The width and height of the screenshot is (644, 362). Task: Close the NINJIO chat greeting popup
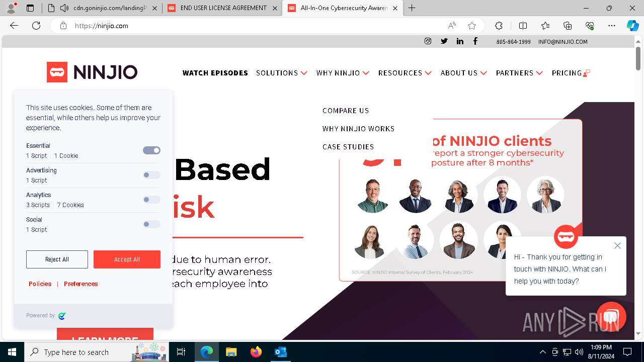tap(617, 246)
